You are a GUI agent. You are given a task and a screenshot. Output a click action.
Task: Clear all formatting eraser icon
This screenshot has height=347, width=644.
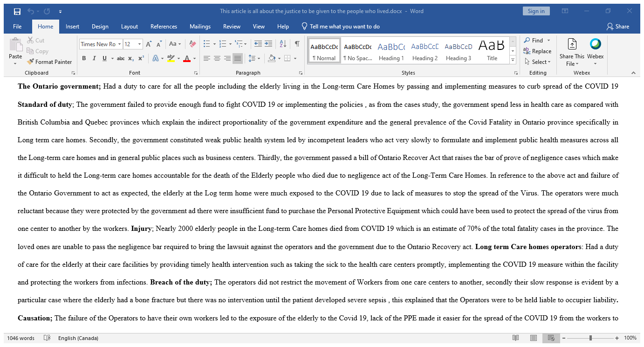[193, 44]
